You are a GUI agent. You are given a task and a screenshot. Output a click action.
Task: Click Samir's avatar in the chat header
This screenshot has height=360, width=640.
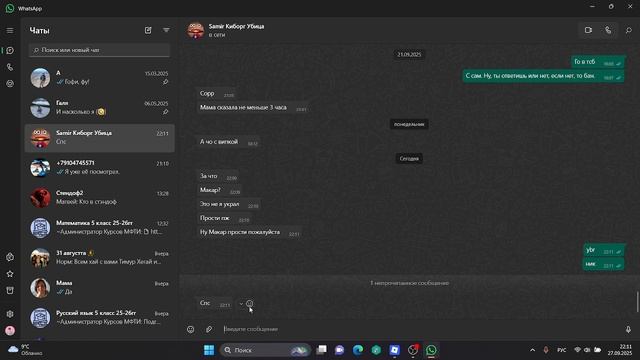(196, 30)
